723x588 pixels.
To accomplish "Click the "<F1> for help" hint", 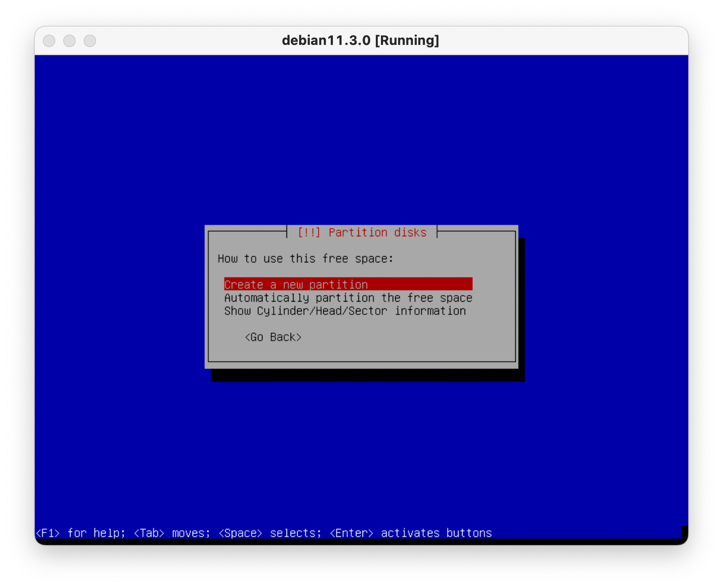I will [80, 533].
